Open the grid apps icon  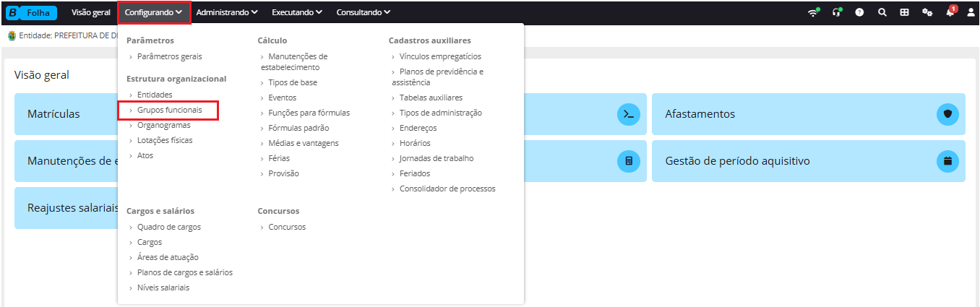click(904, 12)
